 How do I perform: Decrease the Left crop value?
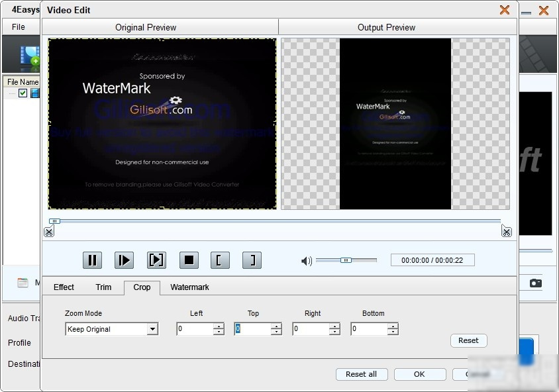tap(219, 332)
